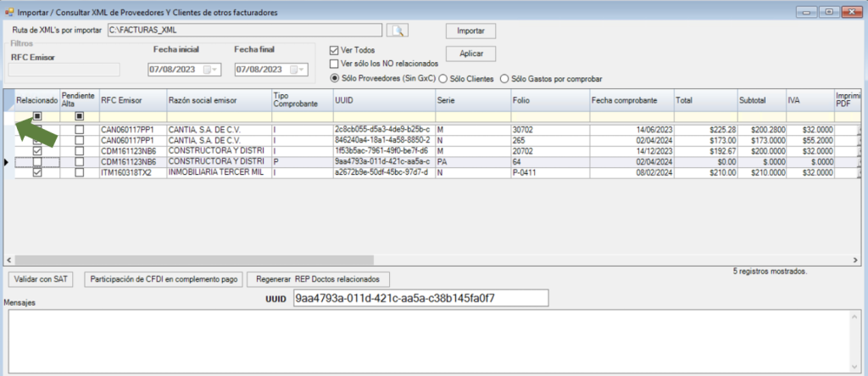Sort by the Serie column header
The height and width of the screenshot is (376, 868).
(x=473, y=100)
